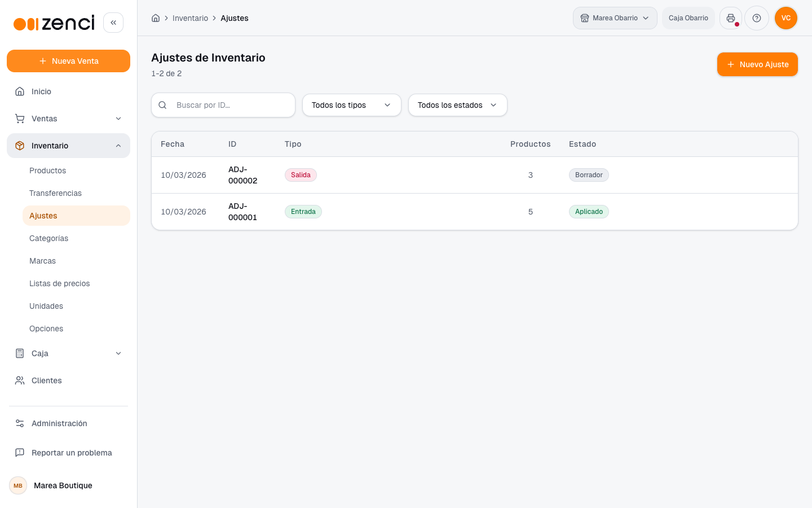Go to Listas de precios
This screenshot has width=812, height=508.
point(76,283)
